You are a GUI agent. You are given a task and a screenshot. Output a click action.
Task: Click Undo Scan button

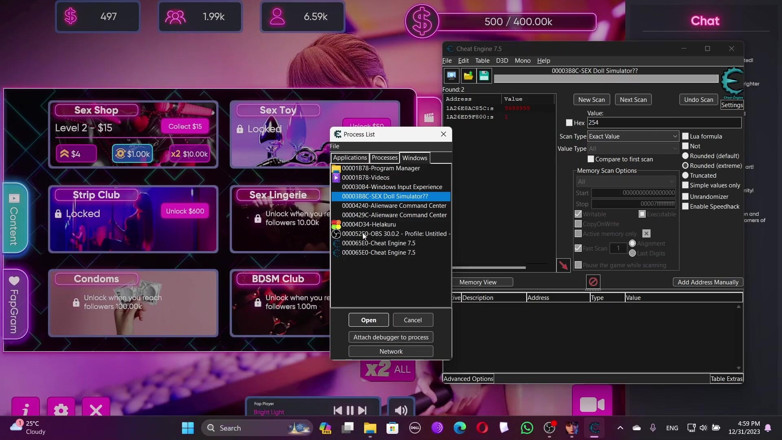point(698,99)
